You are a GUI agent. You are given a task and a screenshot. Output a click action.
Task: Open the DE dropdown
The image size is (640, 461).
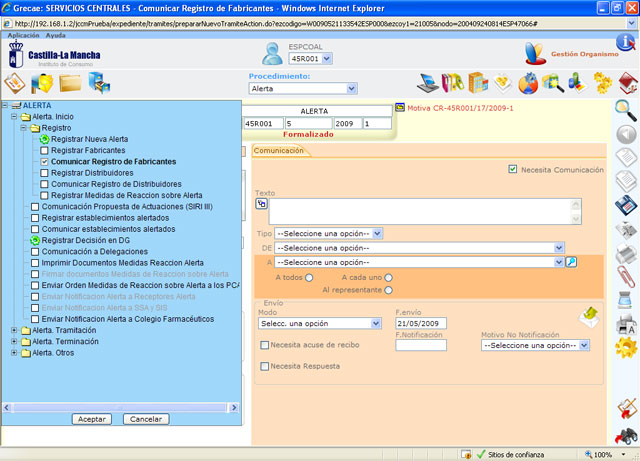(x=419, y=248)
